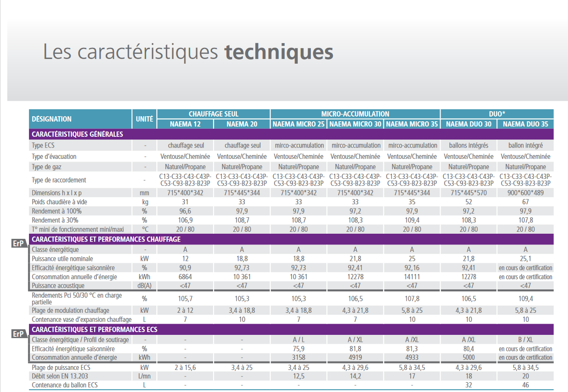This screenshot has width=568, height=392.
Task: Select the NAEMA MICRO 30 column header
Action: 355,124
